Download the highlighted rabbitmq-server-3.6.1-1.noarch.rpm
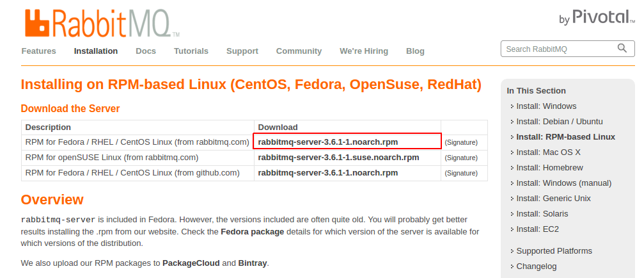 (327, 142)
